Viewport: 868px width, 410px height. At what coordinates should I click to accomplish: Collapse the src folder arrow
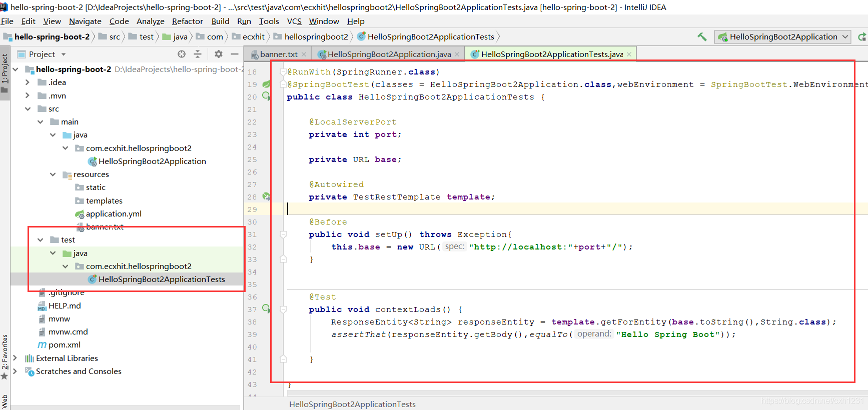pyautogui.click(x=28, y=108)
